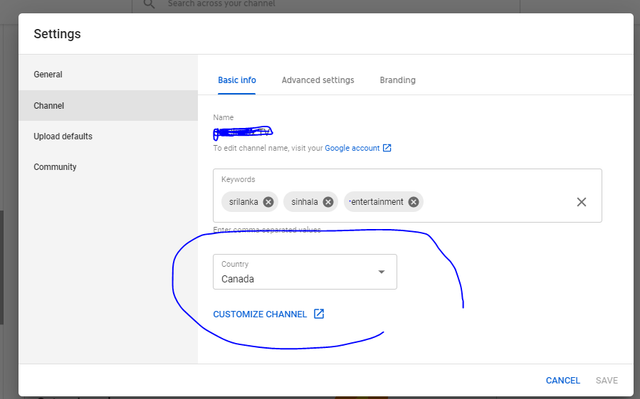
Task: Click the CUSTOMIZE CHANNEL link
Action: [x=260, y=314]
